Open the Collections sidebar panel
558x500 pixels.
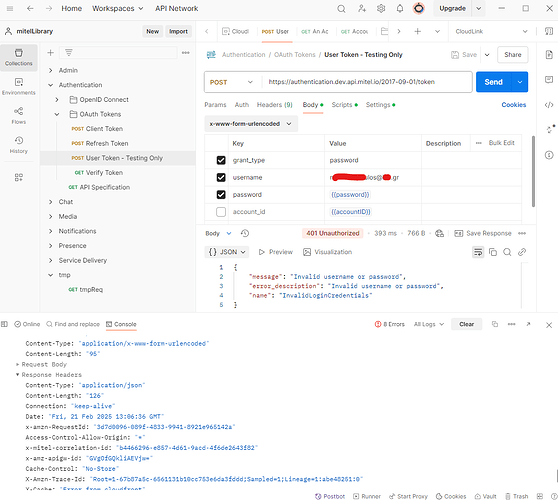point(19,57)
